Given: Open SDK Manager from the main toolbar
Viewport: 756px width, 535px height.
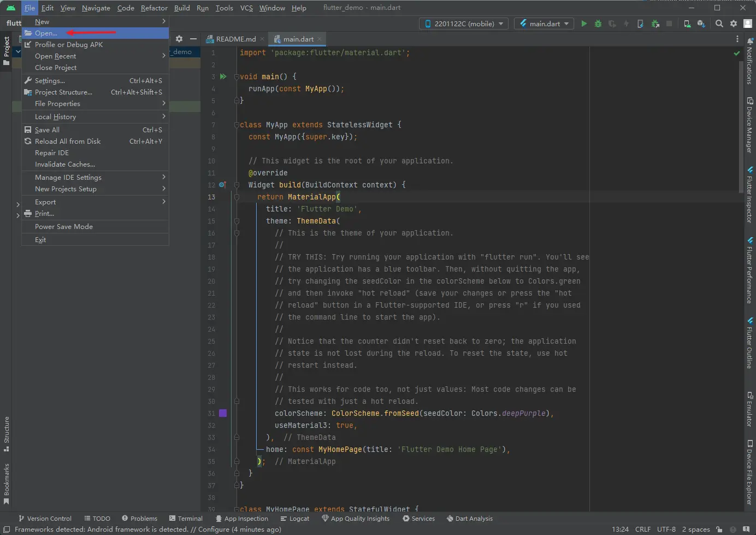Looking at the screenshot, I should point(701,23).
